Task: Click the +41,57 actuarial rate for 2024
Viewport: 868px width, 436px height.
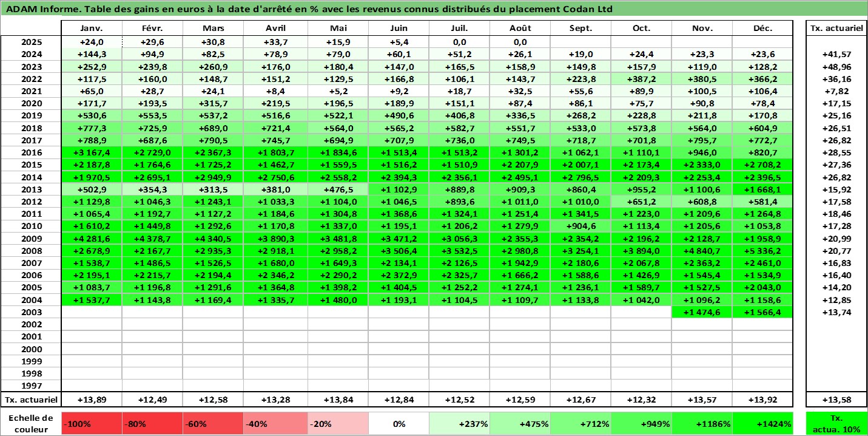Action: (x=837, y=54)
